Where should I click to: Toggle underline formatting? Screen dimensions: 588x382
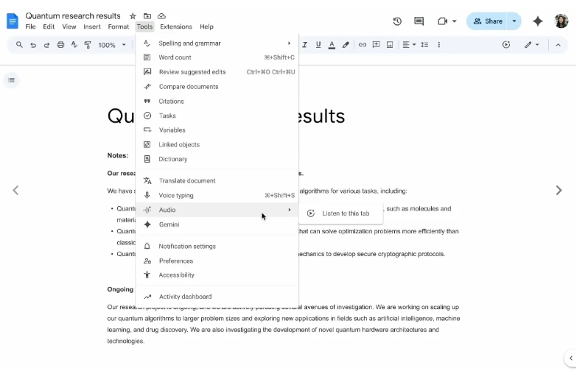(x=318, y=45)
